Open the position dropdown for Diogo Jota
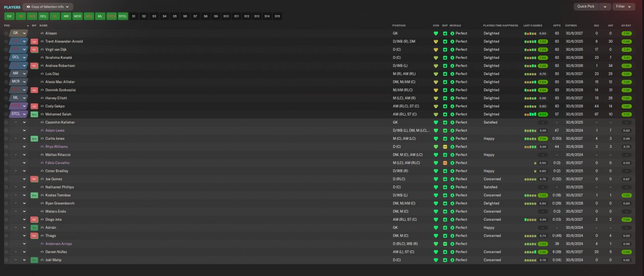Image resolution: width=644 pixels, height=276 pixels. click(x=24, y=219)
